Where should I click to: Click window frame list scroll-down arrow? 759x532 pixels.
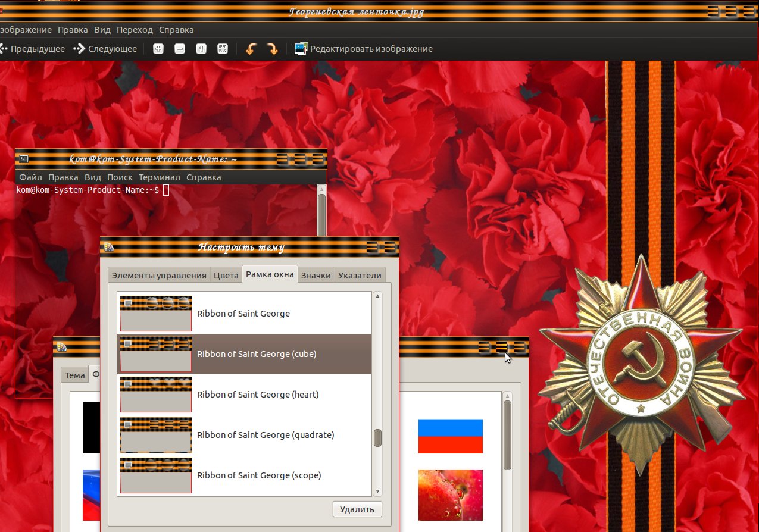(377, 492)
